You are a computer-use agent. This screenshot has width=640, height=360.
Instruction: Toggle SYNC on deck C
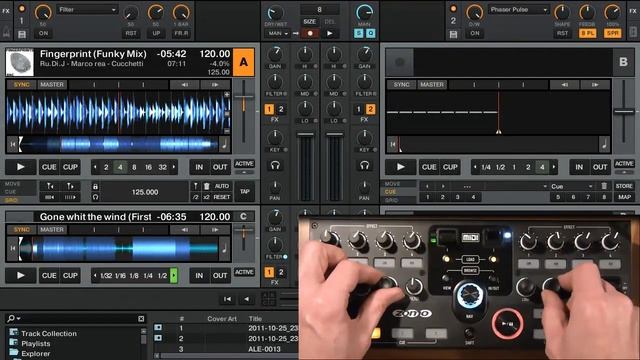[22, 230]
